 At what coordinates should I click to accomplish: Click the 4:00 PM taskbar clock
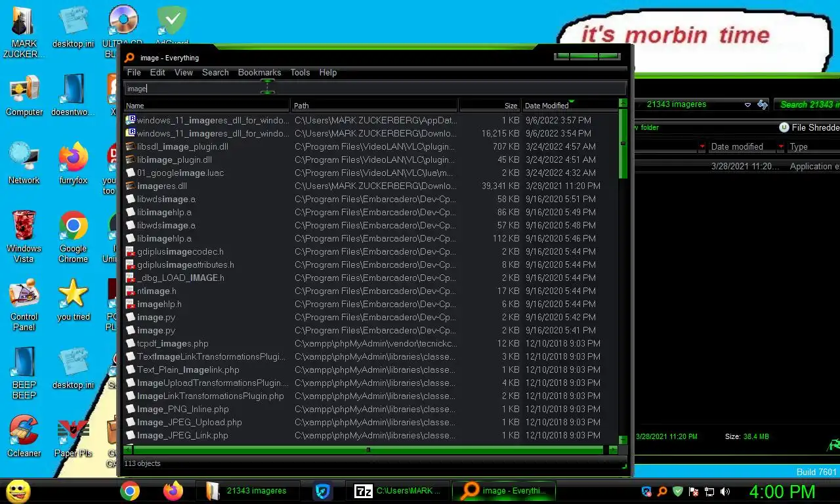782,491
